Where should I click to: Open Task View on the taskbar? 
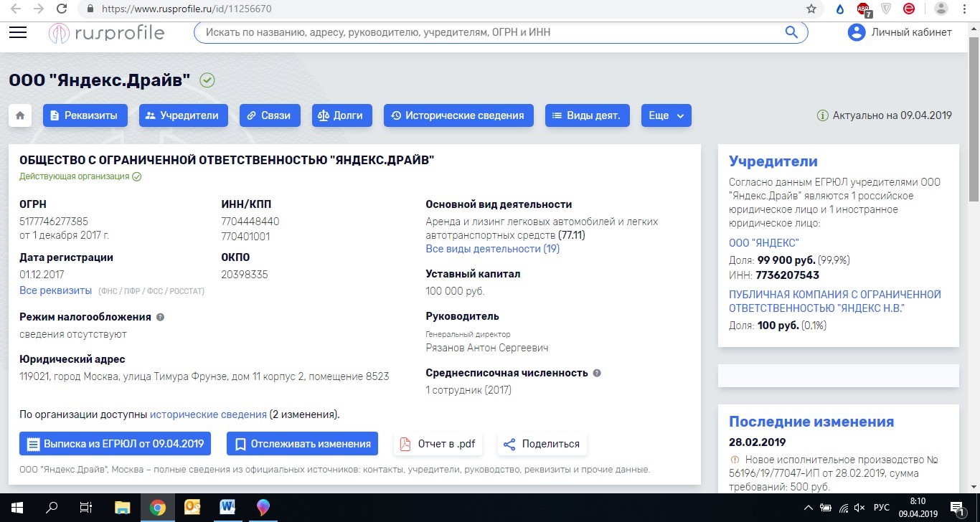coord(86,508)
